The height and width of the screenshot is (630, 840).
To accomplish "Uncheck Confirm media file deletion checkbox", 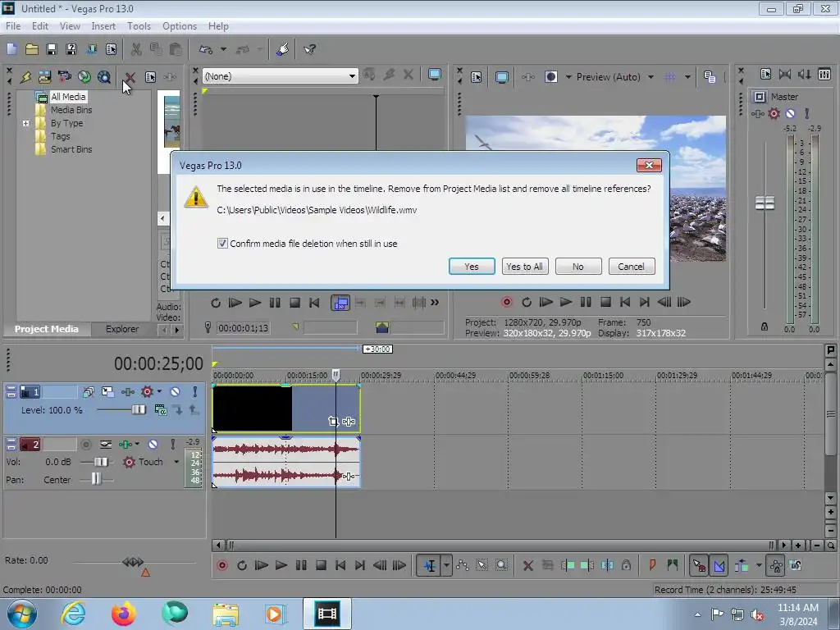I will click(222, 243).
